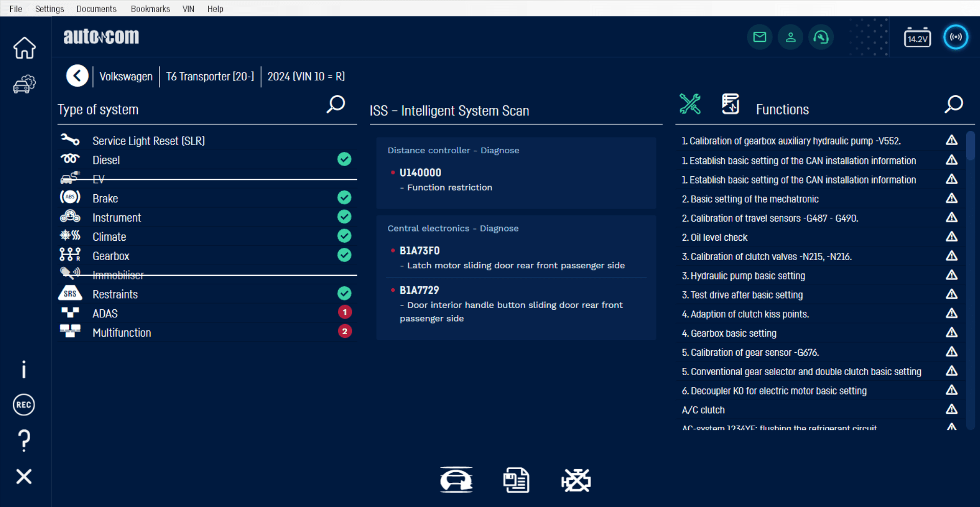Viewport: 980px width, 507px height.
Task: Click red fault badge beside ADAS
Action: click(x=345, y=312)
